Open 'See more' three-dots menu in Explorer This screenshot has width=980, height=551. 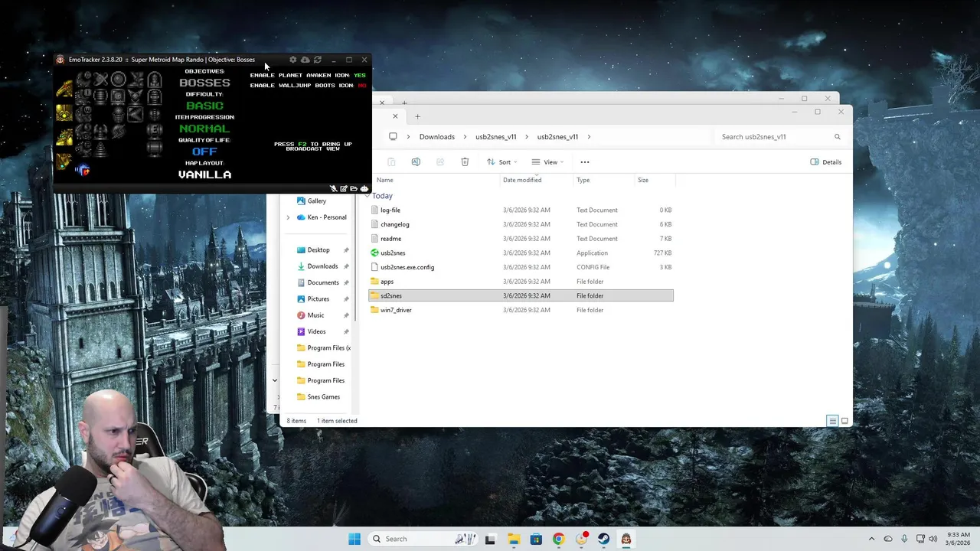[585, 161]
